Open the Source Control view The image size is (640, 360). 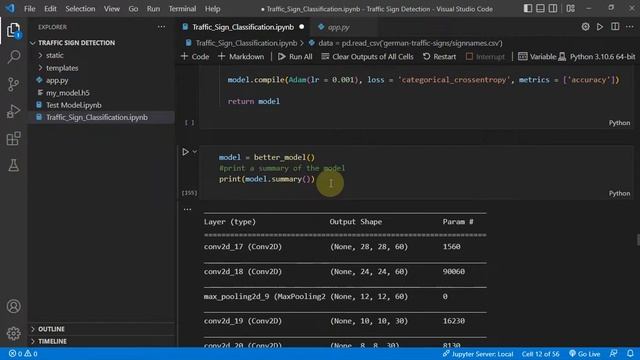coord(13,84)
